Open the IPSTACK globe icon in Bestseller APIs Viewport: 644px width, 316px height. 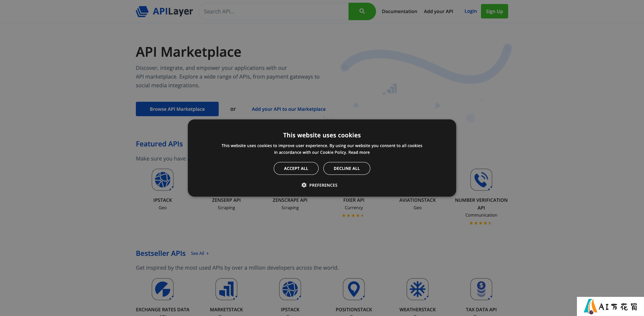click(x=290, y=289)
